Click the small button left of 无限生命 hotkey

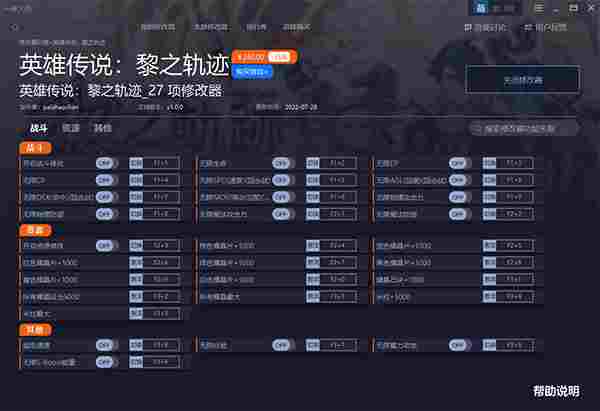coord(313,164)
